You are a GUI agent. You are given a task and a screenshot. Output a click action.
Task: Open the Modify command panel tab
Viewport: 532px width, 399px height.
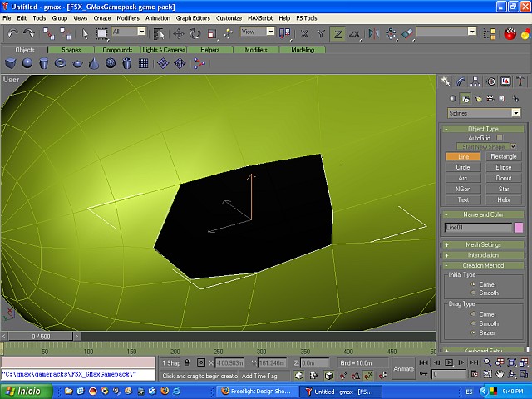coord(461,81)
